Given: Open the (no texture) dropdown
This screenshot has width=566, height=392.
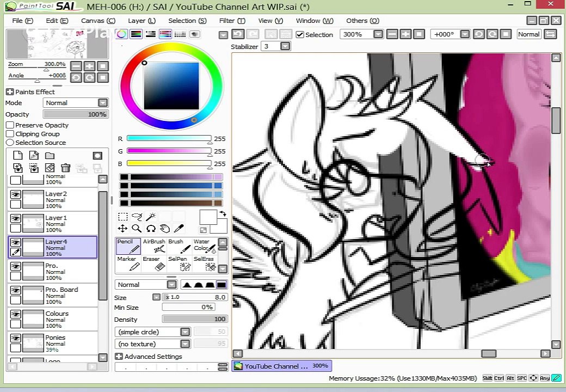Looking at the screenshot, I should pyautogui.click(x=185, y=344).
